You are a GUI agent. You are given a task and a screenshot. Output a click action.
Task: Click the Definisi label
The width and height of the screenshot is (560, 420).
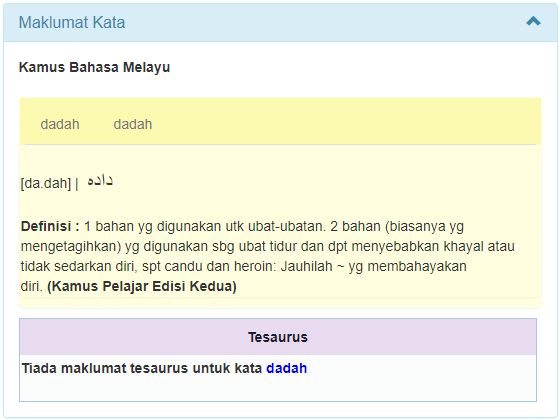[50, 226]
